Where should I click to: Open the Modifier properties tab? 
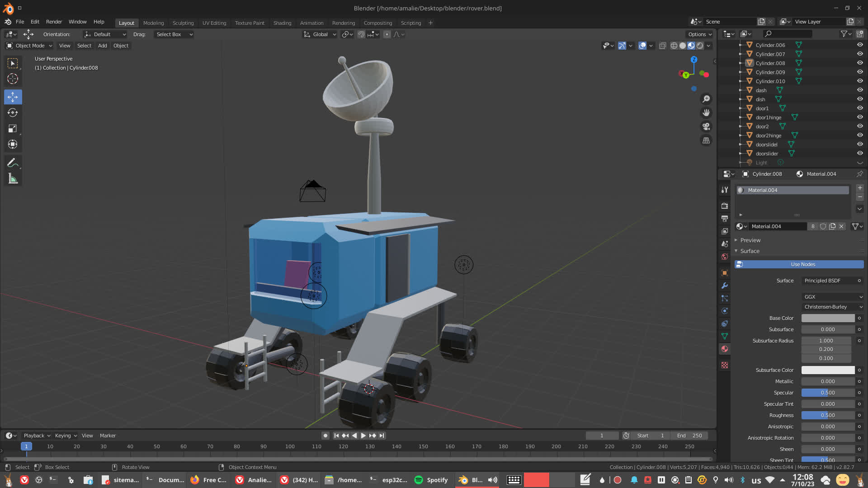(725, 286)
